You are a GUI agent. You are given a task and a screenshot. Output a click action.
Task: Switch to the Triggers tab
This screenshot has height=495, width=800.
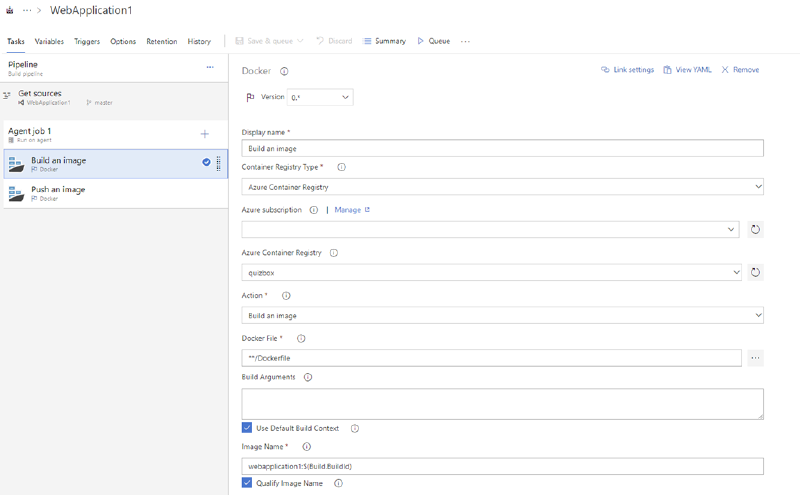(87, 41)
